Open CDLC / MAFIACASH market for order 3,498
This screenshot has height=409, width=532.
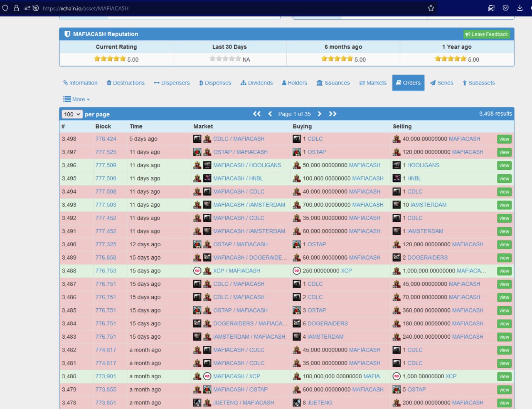pos(239,139)
